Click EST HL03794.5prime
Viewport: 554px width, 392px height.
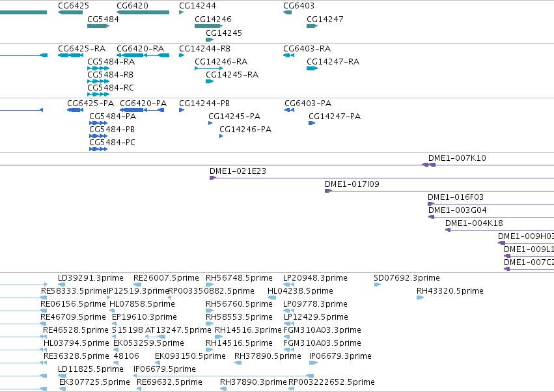tap(76, 343)
